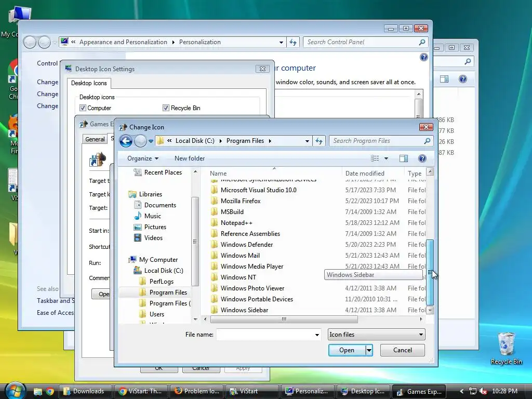The width and height of the screenshot is (532, 399).
Task: Select the Videos library icon
Action: (138, 238)
